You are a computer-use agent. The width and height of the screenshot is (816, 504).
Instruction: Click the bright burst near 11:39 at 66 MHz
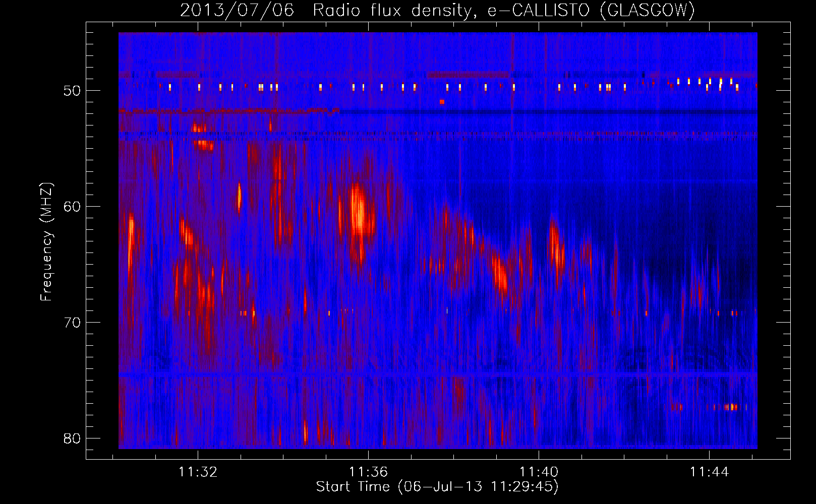coord(500,275)
